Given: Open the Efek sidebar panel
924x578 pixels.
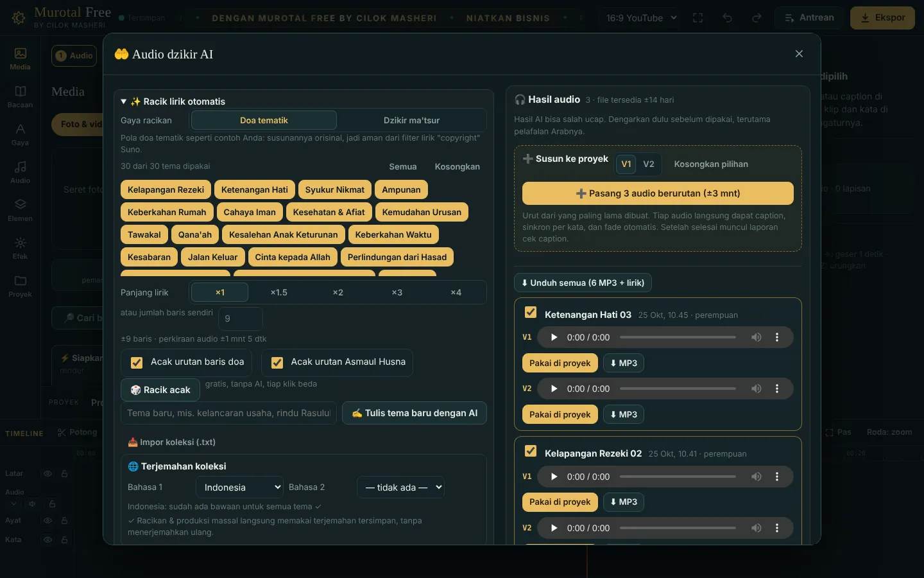Looking at the screenshot, I should [x=20, y=248].
